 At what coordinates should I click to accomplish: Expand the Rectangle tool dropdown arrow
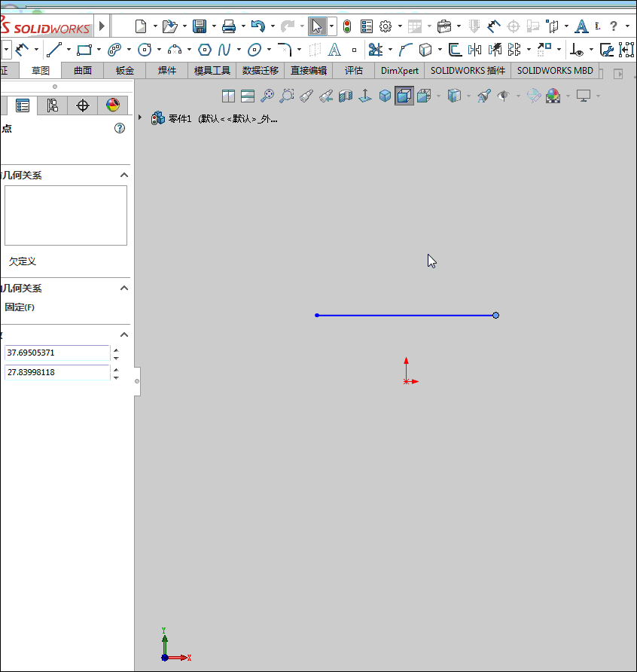coord(99,50)
